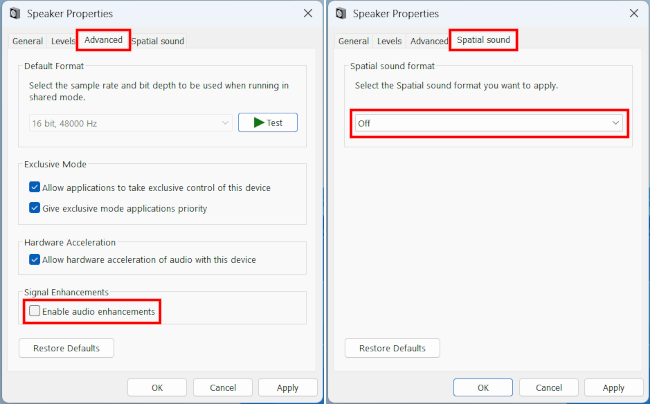Open Levels tab in left window
The image size is (650, 404).
tap(63, 41)
